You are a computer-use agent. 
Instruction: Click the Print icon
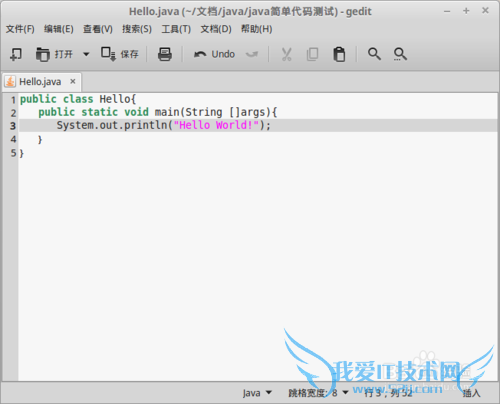pos(165,54)
